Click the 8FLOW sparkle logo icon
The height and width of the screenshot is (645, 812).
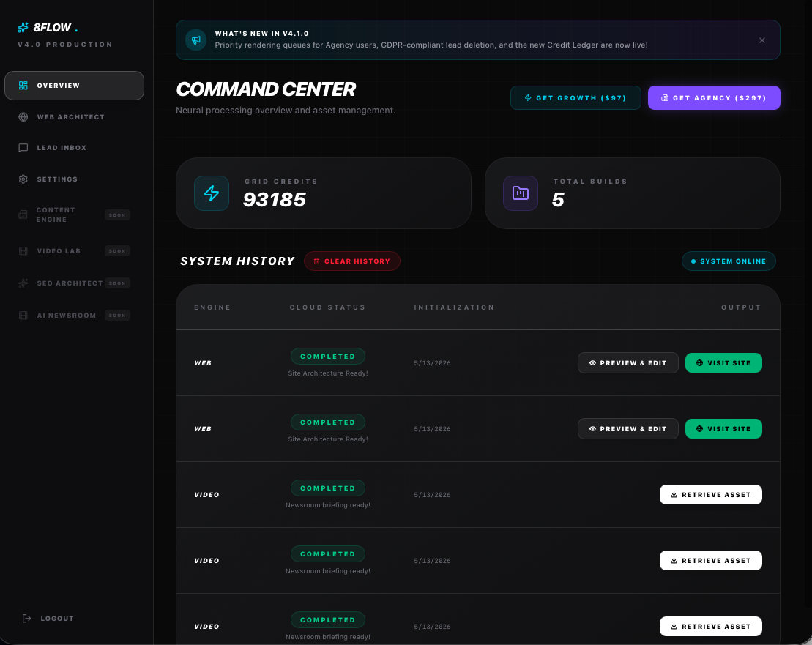coord(23,27)
